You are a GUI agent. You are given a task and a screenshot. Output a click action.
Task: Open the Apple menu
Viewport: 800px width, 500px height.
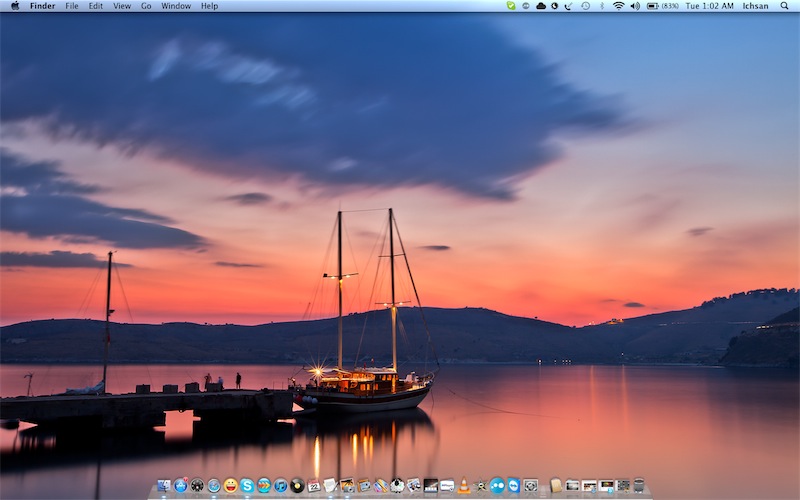(15, 6)
